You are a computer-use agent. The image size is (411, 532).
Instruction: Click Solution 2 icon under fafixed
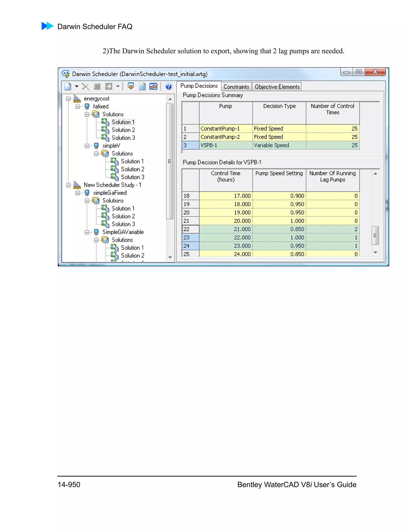click(105, 130)
